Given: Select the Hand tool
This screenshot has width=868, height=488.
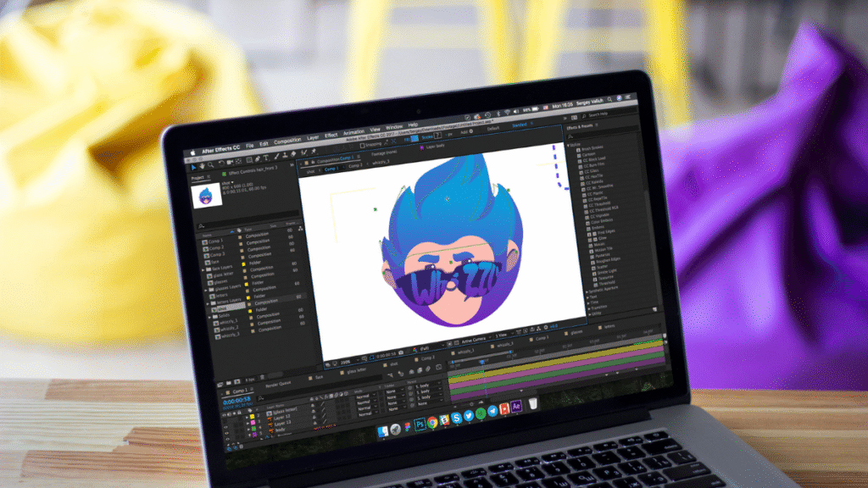Looking at the screenshot, I should tap(202, 165).
